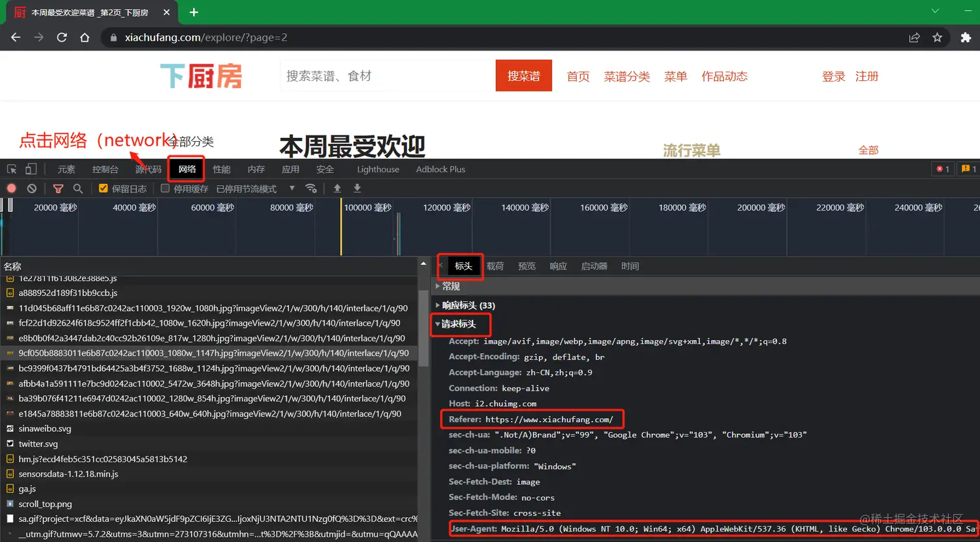
Task: Select the sensorsdata-1.12.18.min.js request row
Action: [x=209, y=474]
